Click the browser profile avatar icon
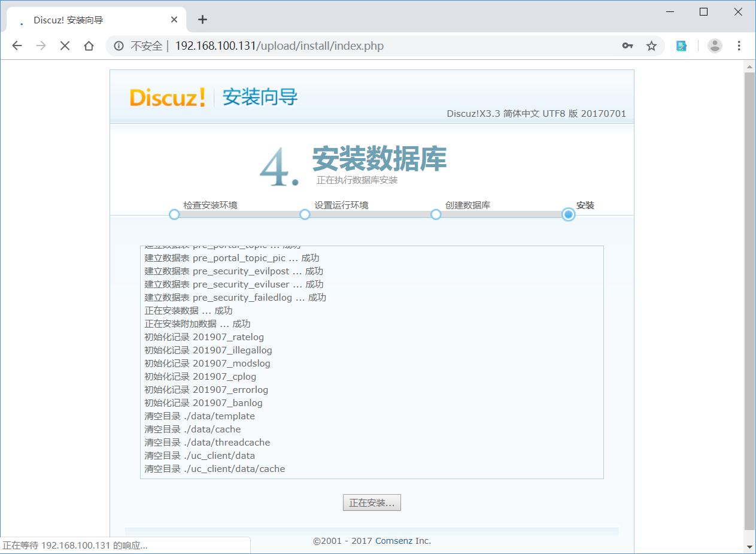 (x=715, y=46)
